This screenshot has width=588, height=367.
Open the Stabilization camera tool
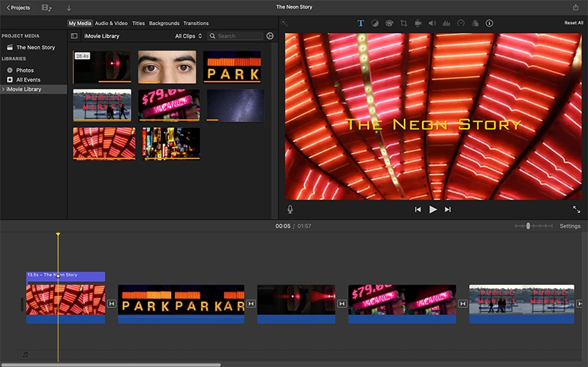pyautogui.click(x=418, y=23)
